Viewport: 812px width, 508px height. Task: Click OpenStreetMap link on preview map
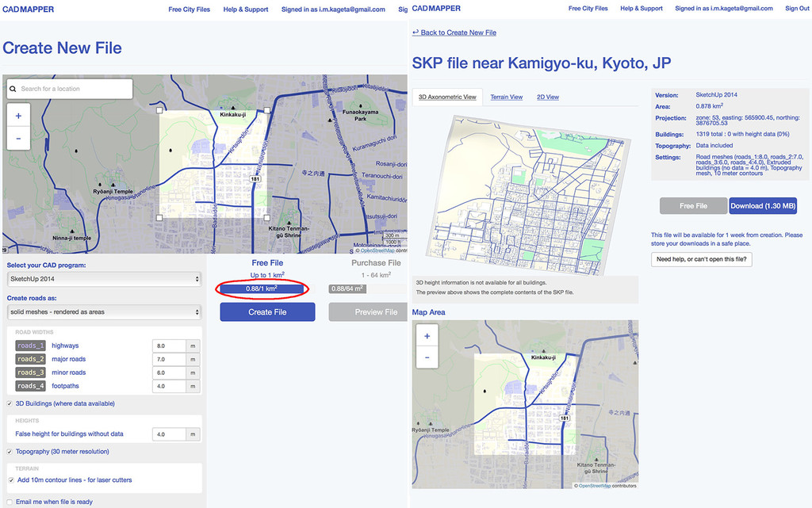pyautogui.click(x=595, y=486)
